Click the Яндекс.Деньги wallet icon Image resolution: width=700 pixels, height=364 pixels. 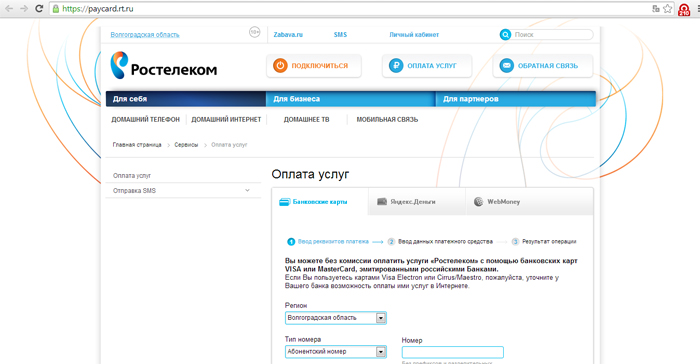click(x=382, y=202)
